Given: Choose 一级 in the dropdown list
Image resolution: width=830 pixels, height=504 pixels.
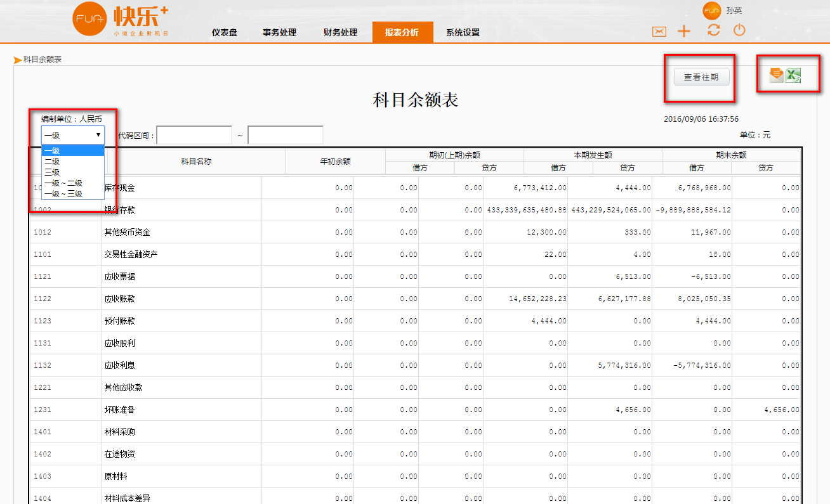Looking at the screenshot, I should coord(73,150).
